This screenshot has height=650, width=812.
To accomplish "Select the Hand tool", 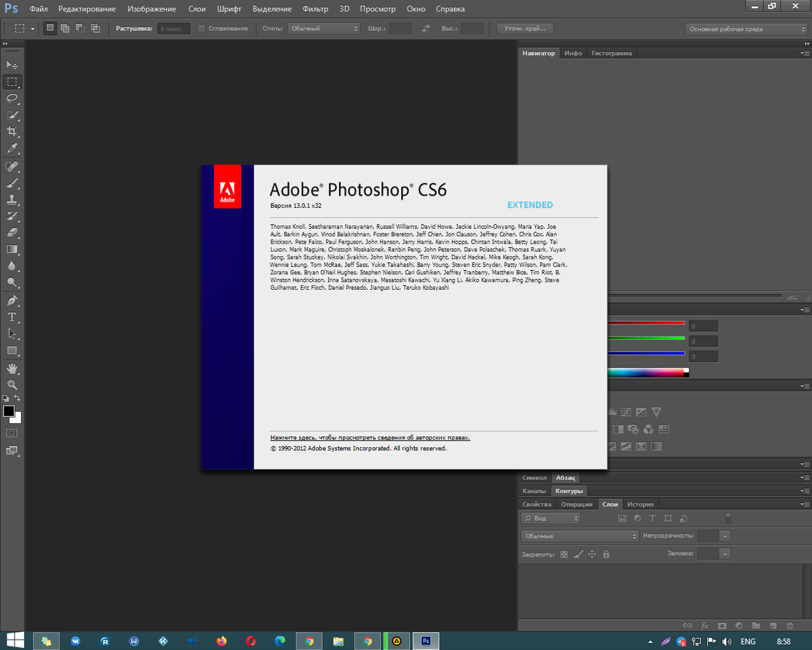I will [12, 368].
